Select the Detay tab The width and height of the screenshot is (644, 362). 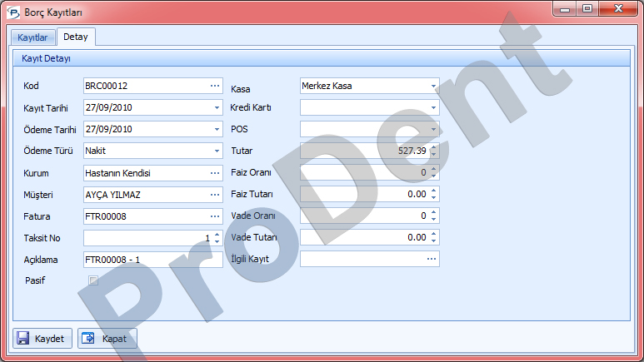coord(76,37)
